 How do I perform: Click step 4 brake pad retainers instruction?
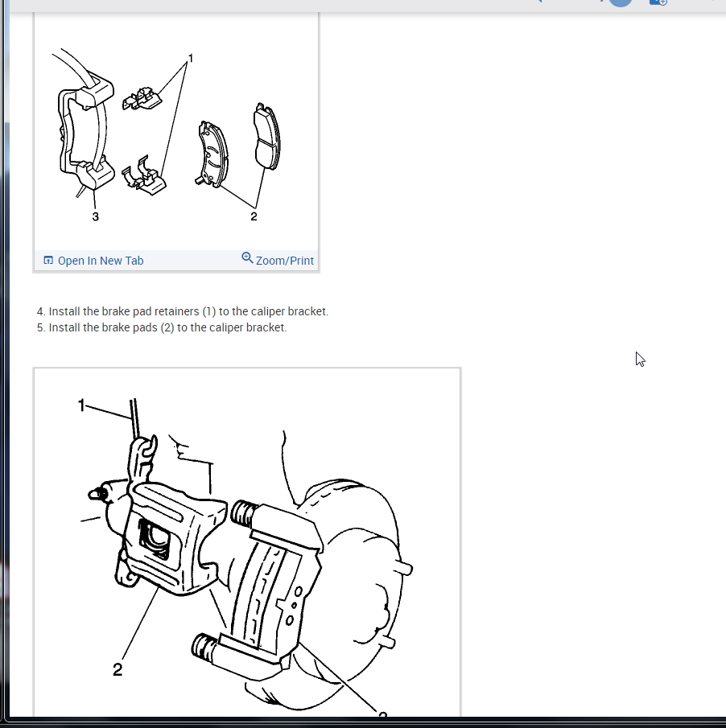(x=183, y=311)
